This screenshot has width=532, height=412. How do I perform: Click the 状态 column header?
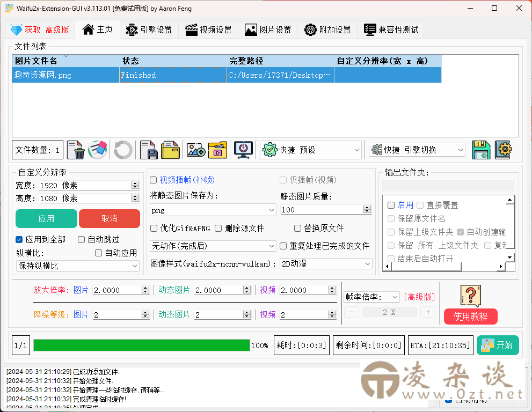tap(173, 61)
